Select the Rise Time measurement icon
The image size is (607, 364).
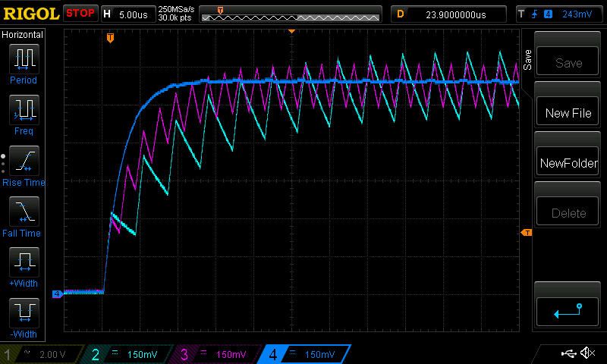click(24, 161)
